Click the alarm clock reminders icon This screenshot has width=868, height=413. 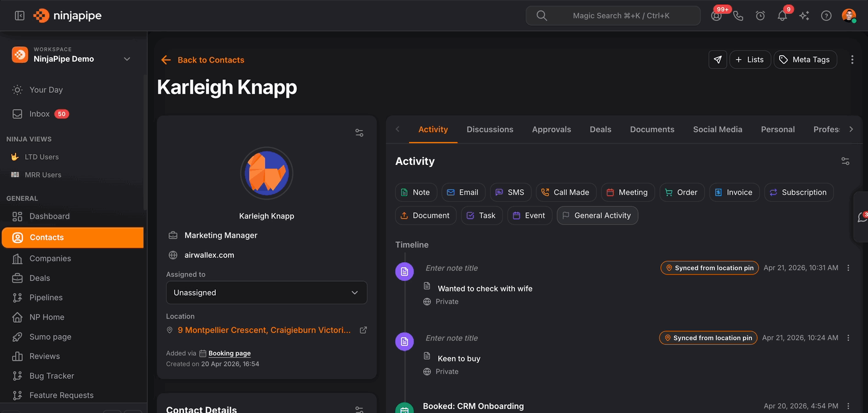760,16
